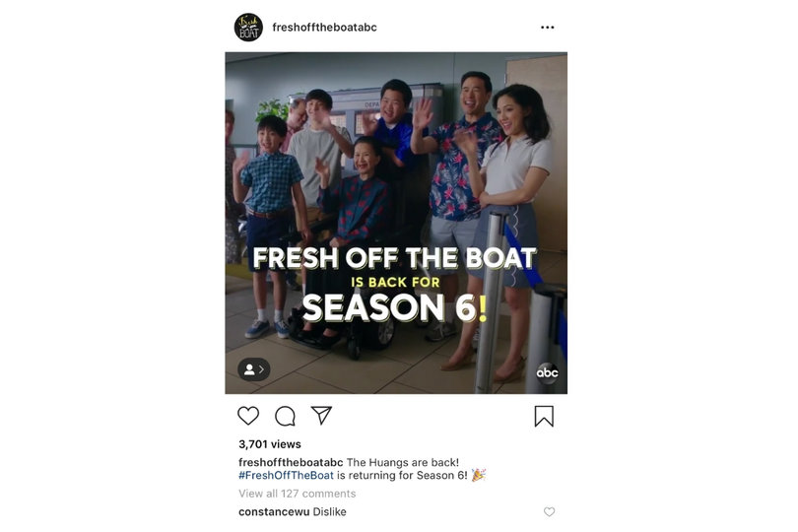Open the three-dot more options menu
The image size is (798, 532).
click(x=548, y=28)
